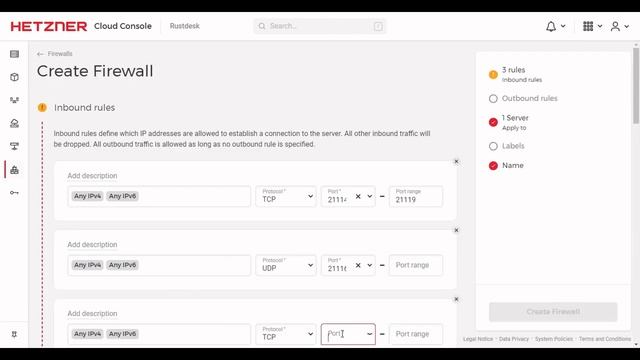
Task: Click Port range field showing 21119
Action: (x=416, y=196)
